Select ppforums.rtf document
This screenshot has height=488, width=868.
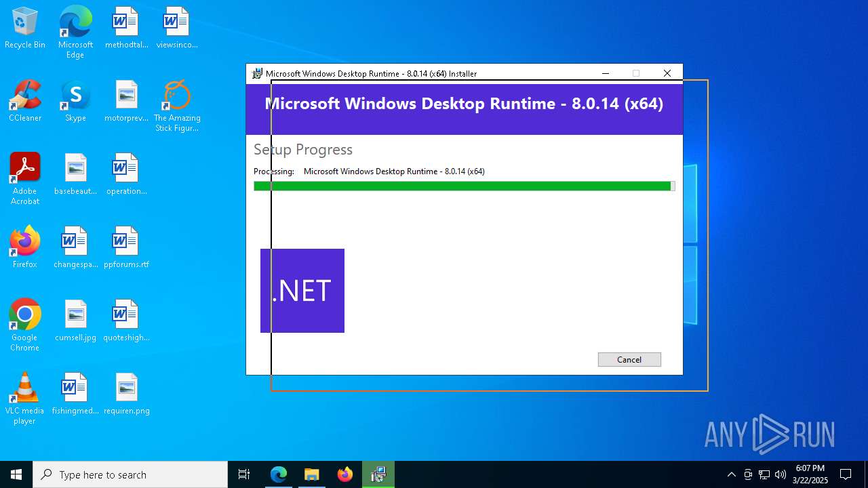126,248
